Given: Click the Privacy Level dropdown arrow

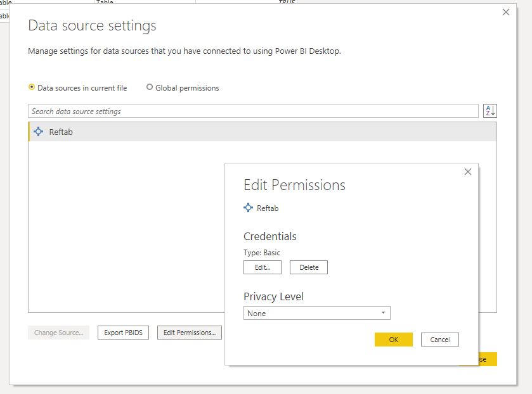Looking at the screenshot, I should click(x=383, y=313).
